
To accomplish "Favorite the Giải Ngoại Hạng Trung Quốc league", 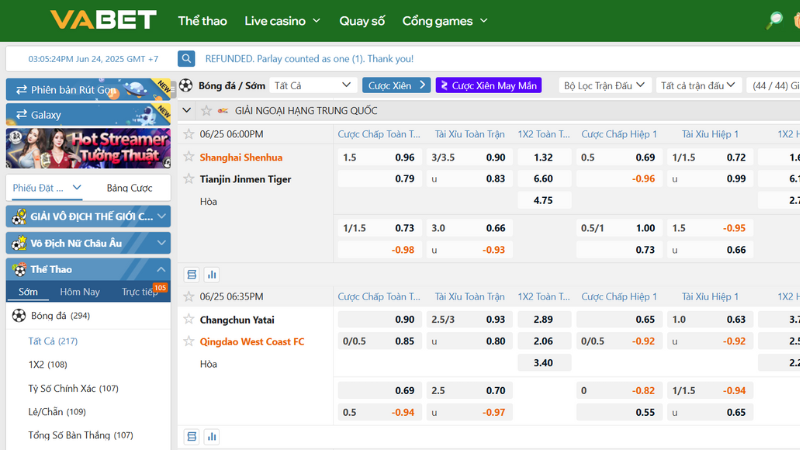I will 206,110.
